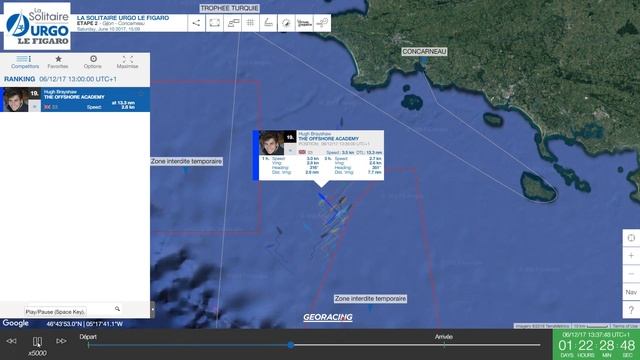Click the CONCARNEAU map label
The width and height of the screenshot is (640, 360).
[424, 51]
